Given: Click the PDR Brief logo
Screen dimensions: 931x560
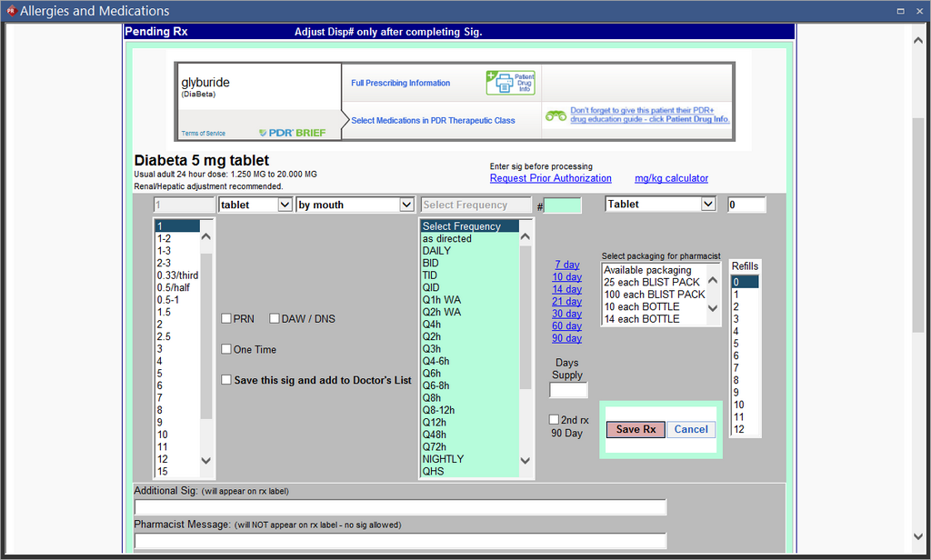Looking at the screenshot, I should point(291,133).
